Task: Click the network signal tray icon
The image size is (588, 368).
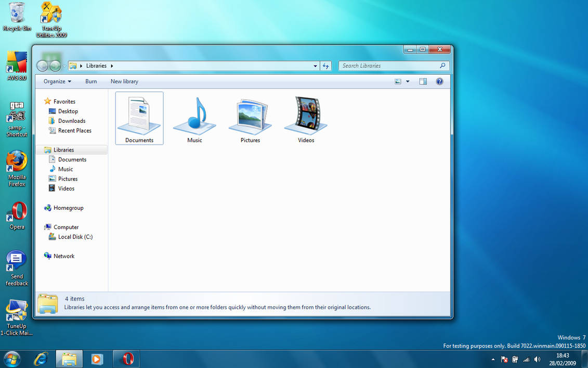Action: pyautogui.click(x=526, y=359)
